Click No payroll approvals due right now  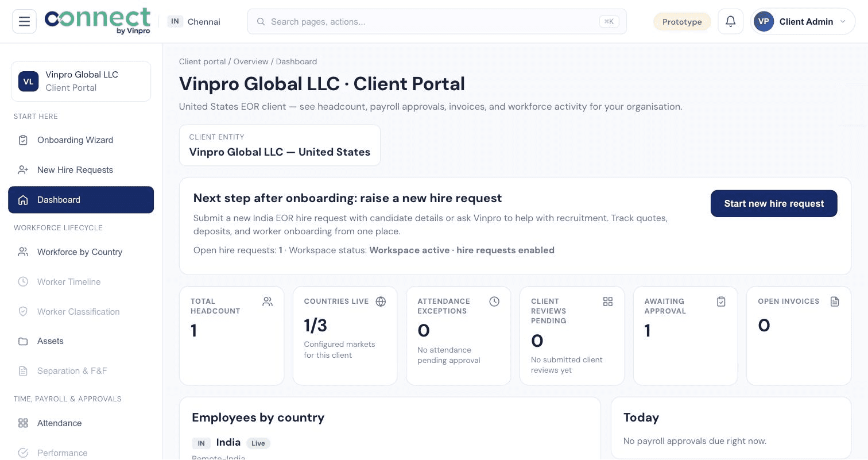click(695, 441)
